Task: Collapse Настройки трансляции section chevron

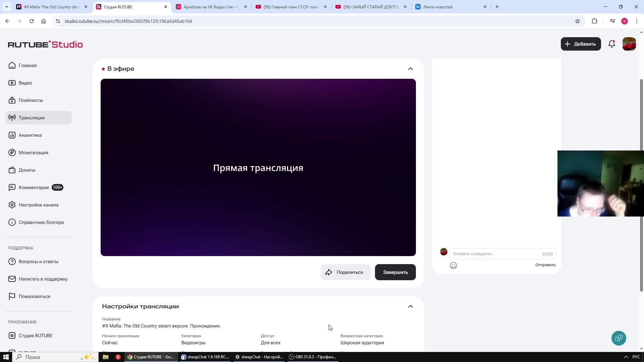Action: 410,306
